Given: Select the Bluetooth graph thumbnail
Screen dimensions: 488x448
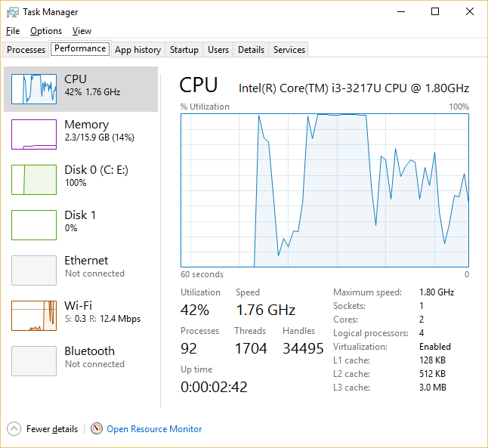Looking at the screenshot, I should 34,361.
